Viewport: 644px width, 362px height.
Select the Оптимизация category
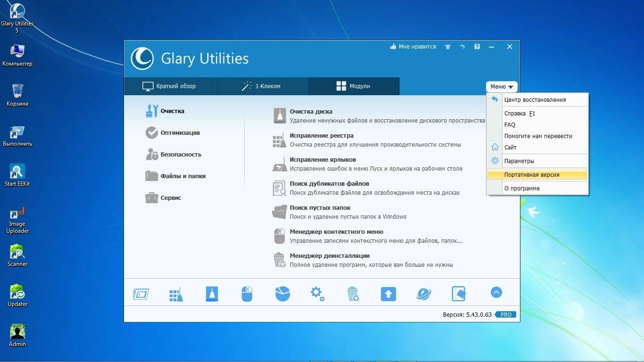click(x=173, y=133)
